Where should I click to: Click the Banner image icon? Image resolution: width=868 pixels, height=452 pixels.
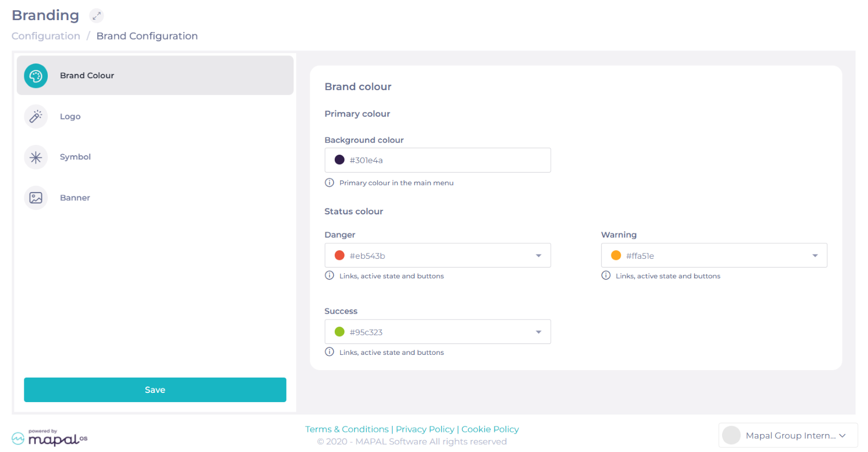(x=36, y=198)
